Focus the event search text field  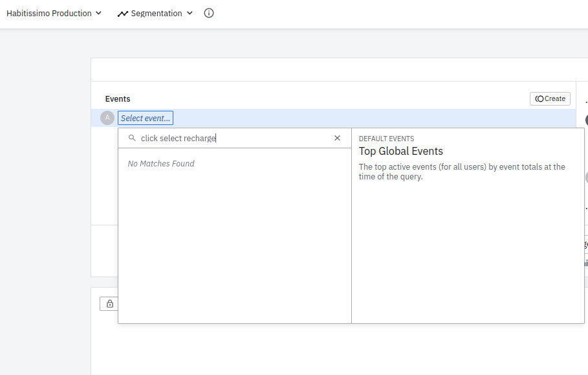click(x=233, y=138)
